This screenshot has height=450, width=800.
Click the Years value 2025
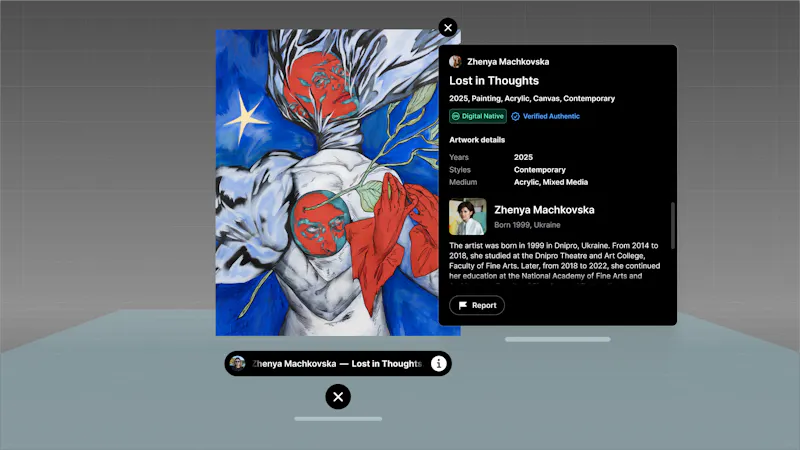[523, 157]
